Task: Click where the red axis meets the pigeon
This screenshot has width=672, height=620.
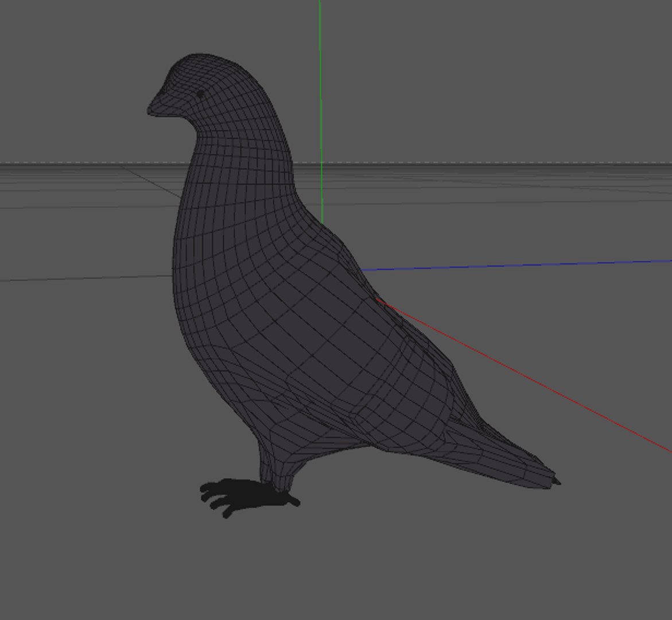Action: 377,299
